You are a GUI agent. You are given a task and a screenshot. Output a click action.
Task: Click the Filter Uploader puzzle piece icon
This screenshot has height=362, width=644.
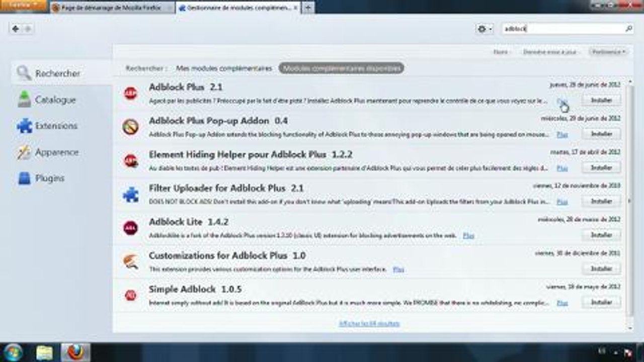pyautogui.click(x=130, y=194)
